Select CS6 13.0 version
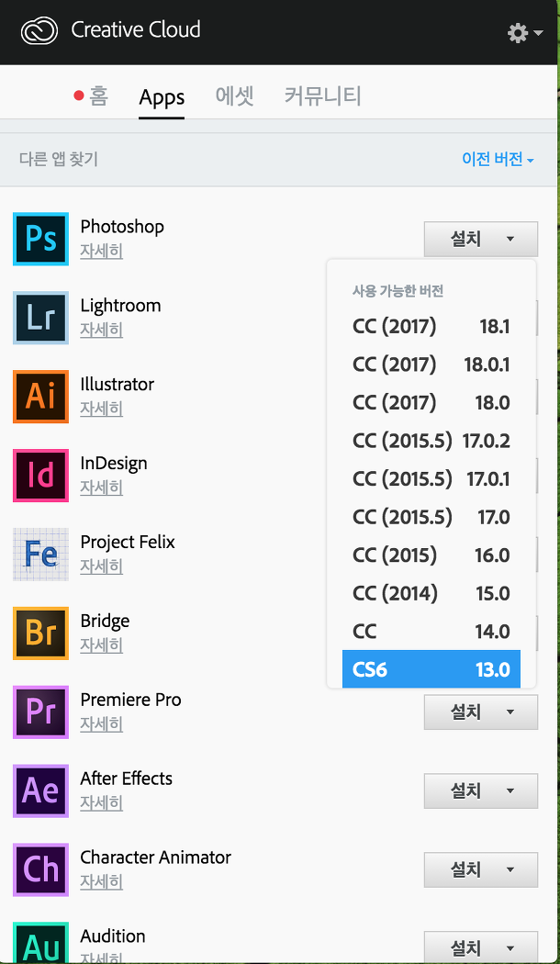The image size is (560, 964). click(x=431, y=669)
